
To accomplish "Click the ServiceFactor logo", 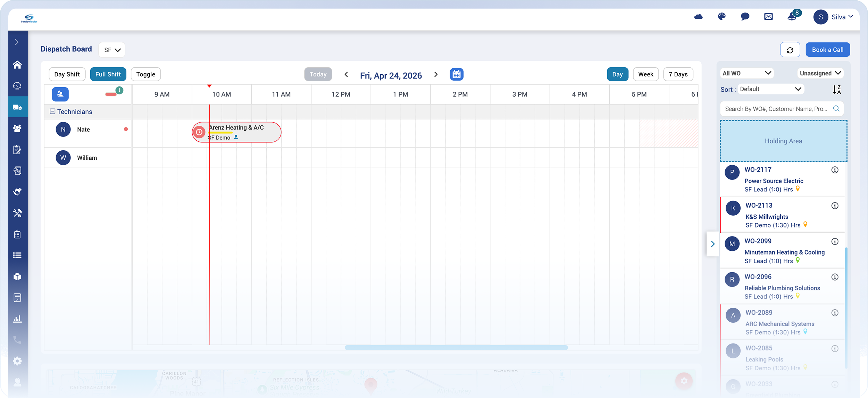I will click(29, 18).
